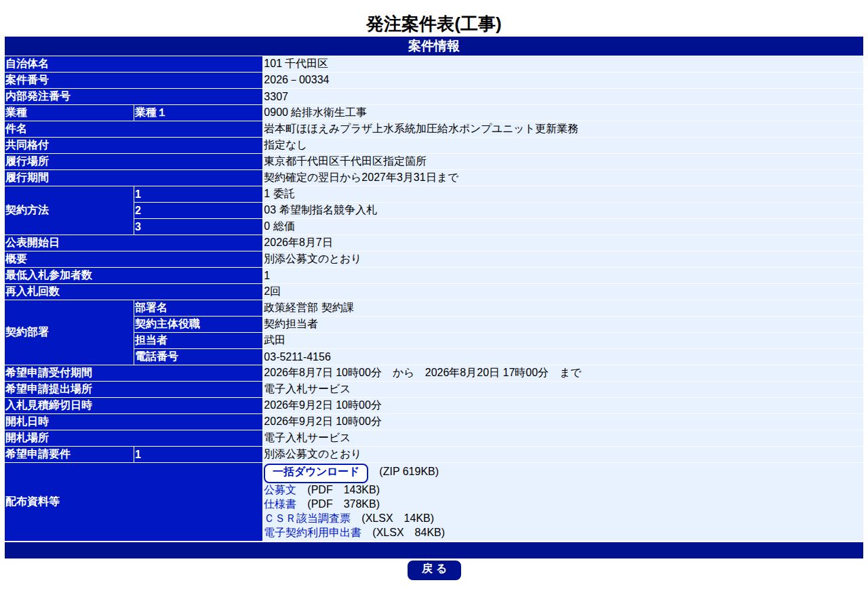This screenshot has width=868, height=610.
Task: Select 契約担当者 value
Action: tap(290, 324)
